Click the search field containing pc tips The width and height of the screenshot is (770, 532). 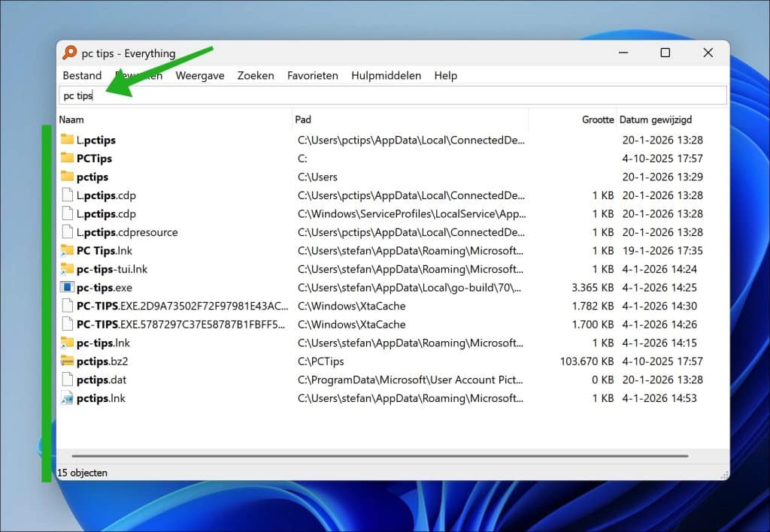point(391,95)
